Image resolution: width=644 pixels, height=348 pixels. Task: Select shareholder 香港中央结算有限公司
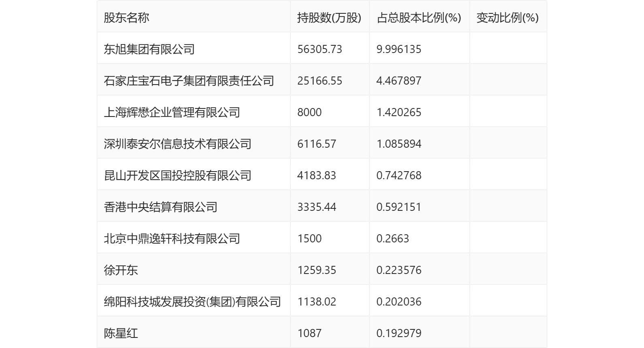coord(161,207)
